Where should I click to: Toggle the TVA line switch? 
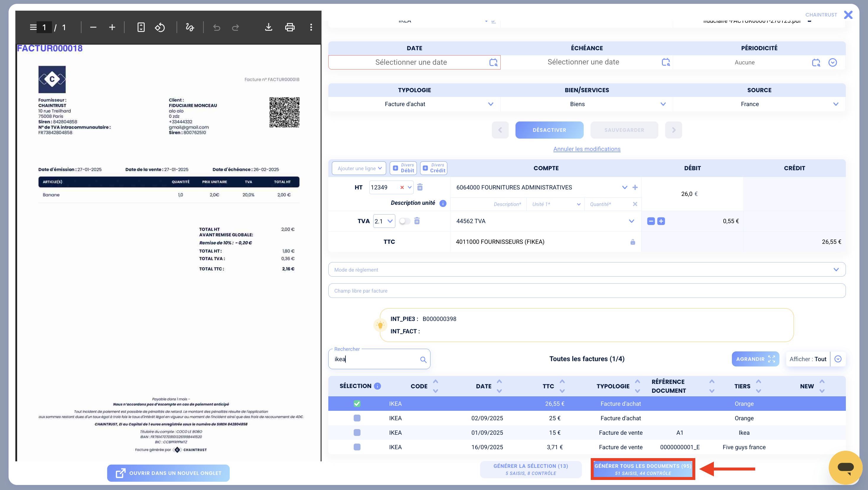tap(405, 221)
